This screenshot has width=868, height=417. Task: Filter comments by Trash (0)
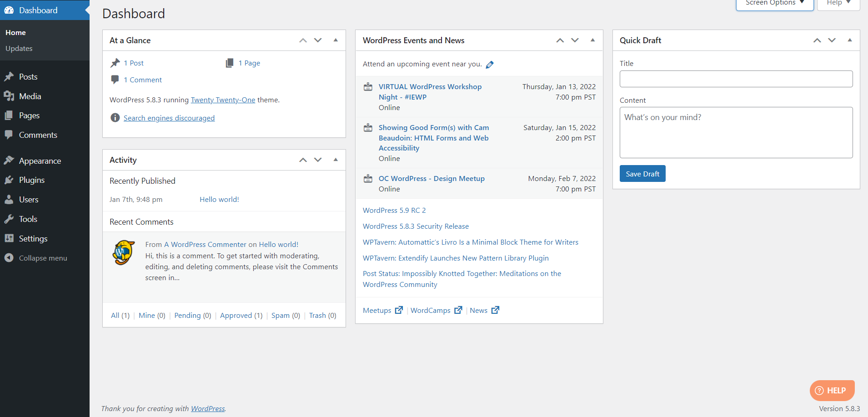click(x=323, y=316)
